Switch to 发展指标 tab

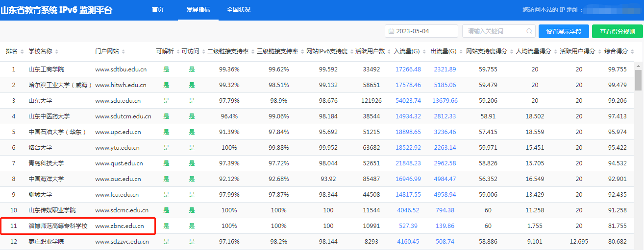point(198,10)
